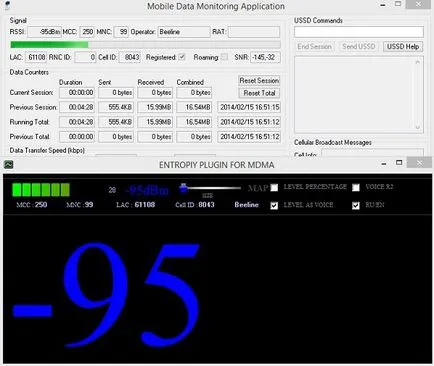Toggle the Registered checkbox
Screen dimensions: 434x366
(182, 57)
